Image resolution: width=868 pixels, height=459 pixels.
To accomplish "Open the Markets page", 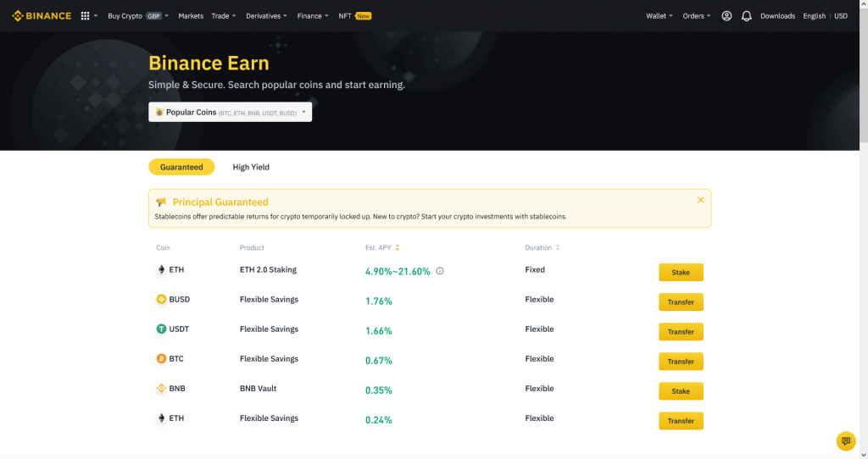I will point(191,16).
